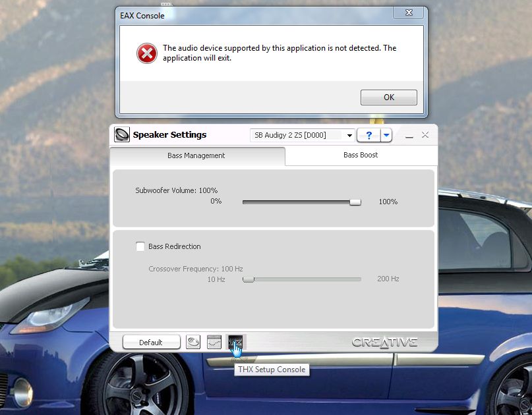This screenshot has width=532, height=415.
Task: Click the blue question mark help button
Action: coord(369,135)
